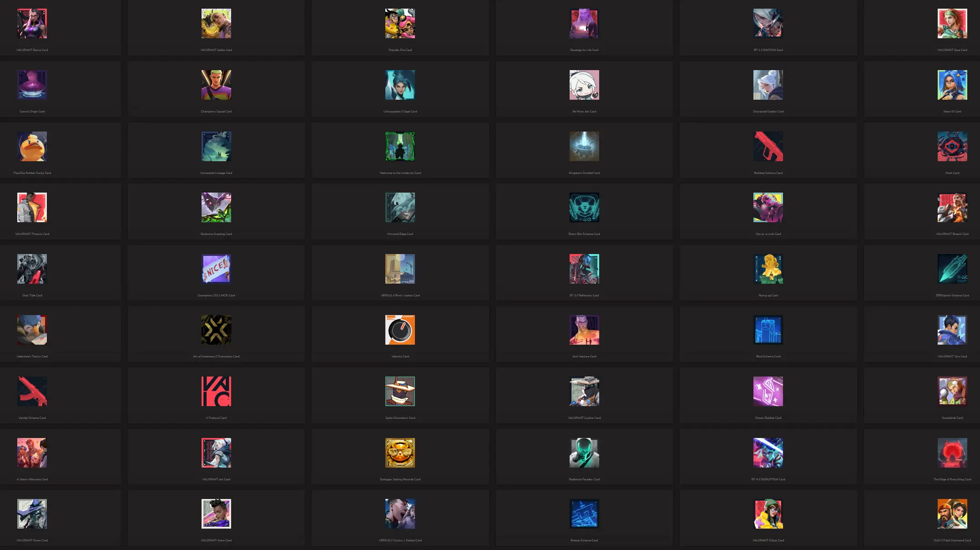Pick the Velocity Card gauge icon
The width and height of the screenshot is (980, 550).
[400, 330]
